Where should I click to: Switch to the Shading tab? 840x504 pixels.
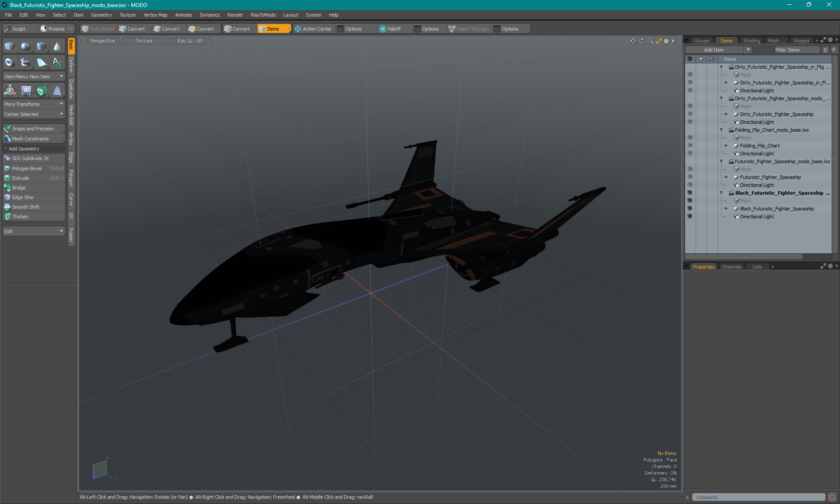coord(752,40)
